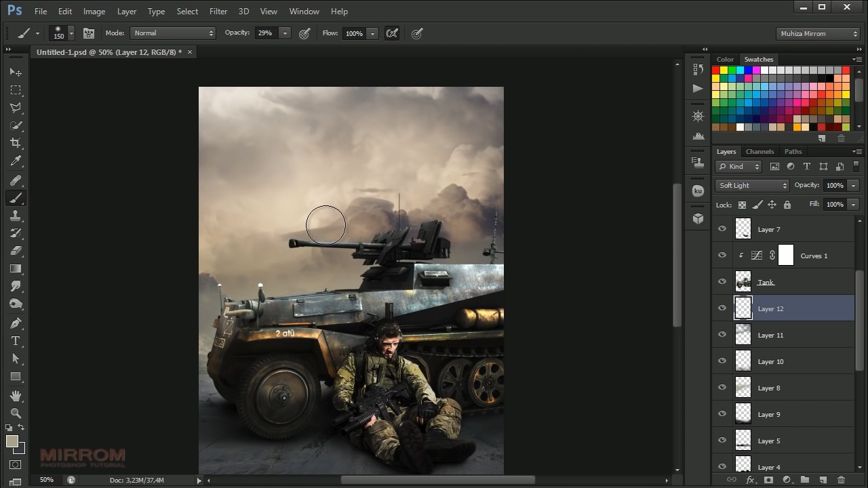Screen dimensions: 868x488
Task: Click the brush Opacity percentage field
Action: 266,33
